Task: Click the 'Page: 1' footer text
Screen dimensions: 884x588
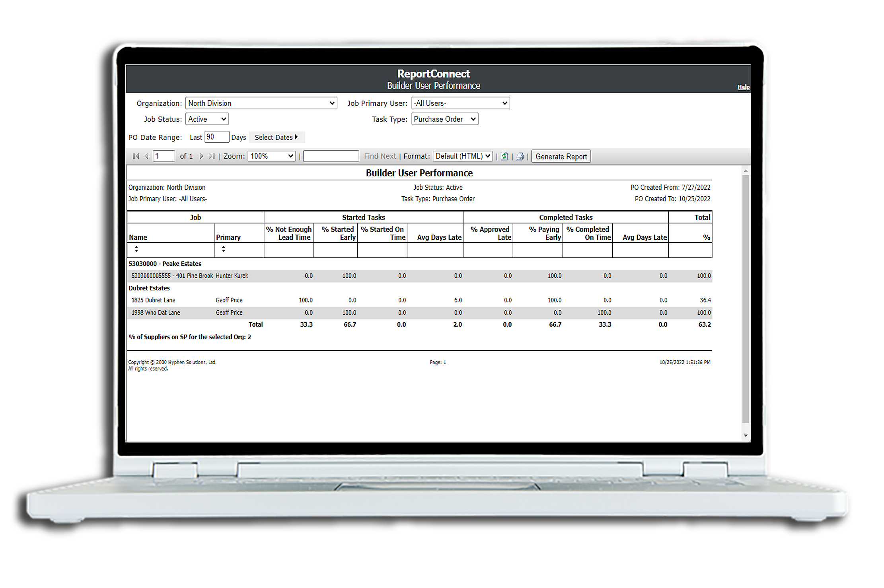Action: (x=438, y=363)
